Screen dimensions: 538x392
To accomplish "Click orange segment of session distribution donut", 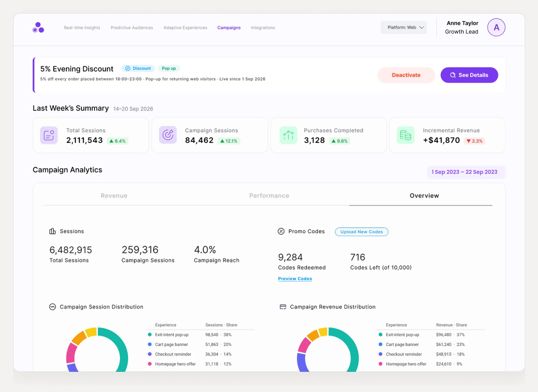I will (79, 338).
